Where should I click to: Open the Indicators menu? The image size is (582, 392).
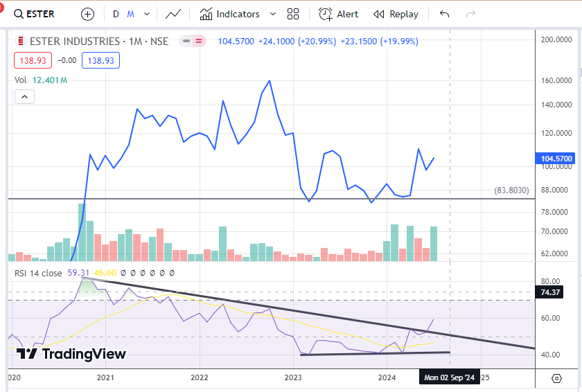click(x=230, y=14)
